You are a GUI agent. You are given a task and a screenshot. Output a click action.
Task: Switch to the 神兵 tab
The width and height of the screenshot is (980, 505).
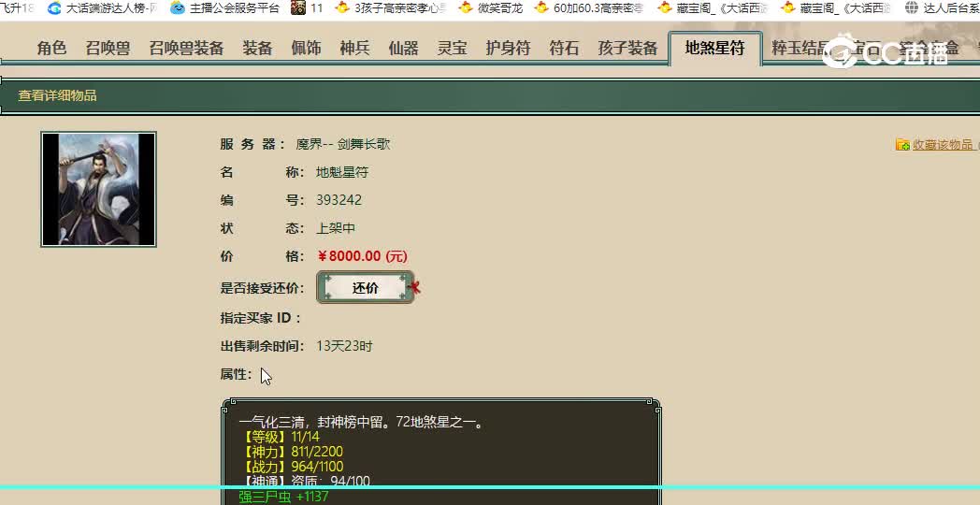pos(355,48)
